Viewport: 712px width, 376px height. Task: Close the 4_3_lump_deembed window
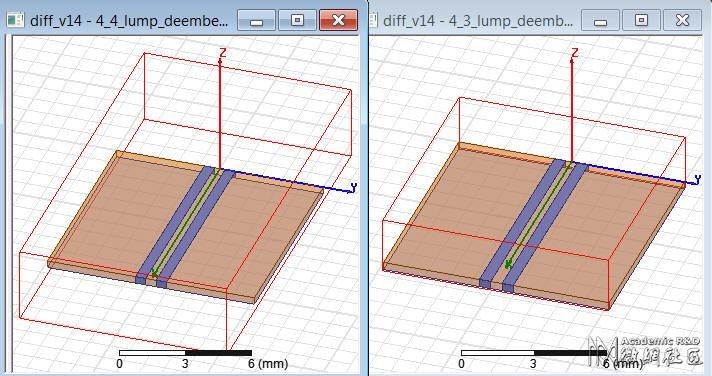pos(682,20)
